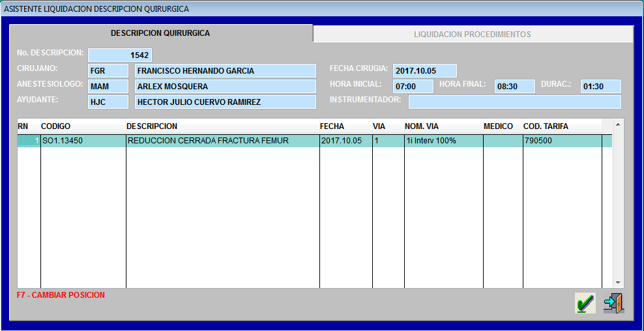
Task: Click the scrollbar down arrow in the table
Action: click(618, 283)
